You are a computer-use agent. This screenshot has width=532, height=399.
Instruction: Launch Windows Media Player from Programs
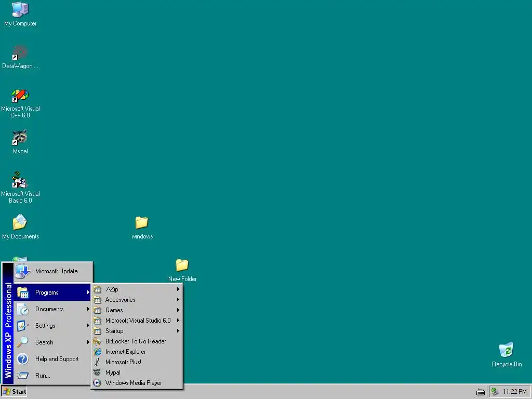[x=137, y=383]
